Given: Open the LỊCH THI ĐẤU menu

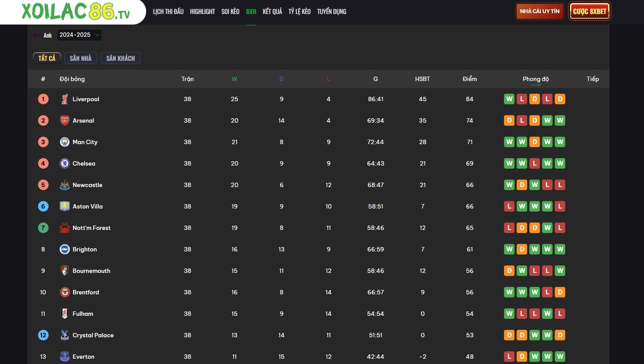Looking at the screenshot, I should click(168, 11).
